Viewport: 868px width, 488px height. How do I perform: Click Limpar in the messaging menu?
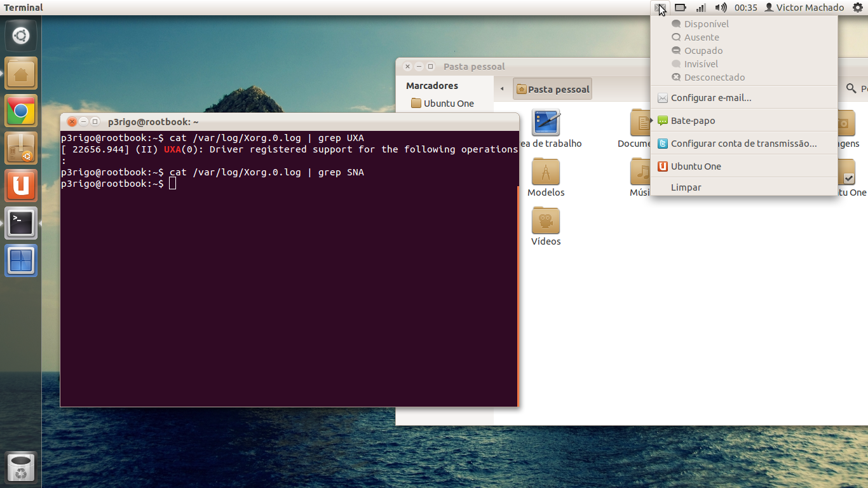pos(686,187)
